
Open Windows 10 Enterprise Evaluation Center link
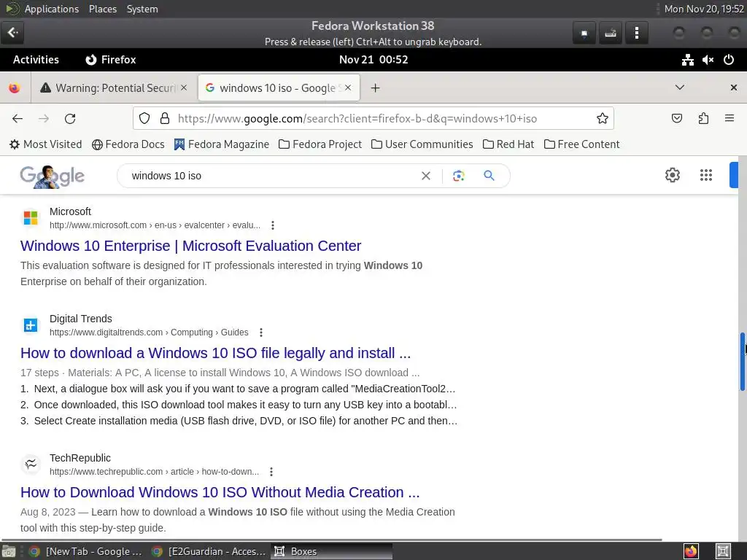[190, 246]
